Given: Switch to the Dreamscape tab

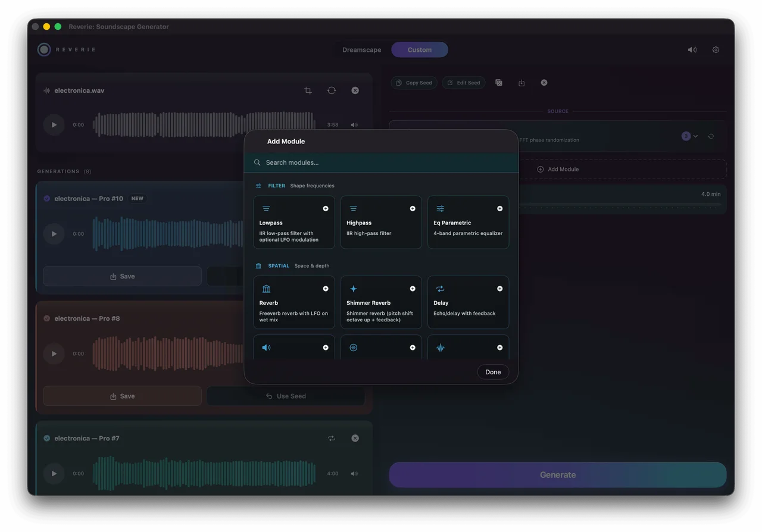Looking at the screenshot, I should pos(361,50).
